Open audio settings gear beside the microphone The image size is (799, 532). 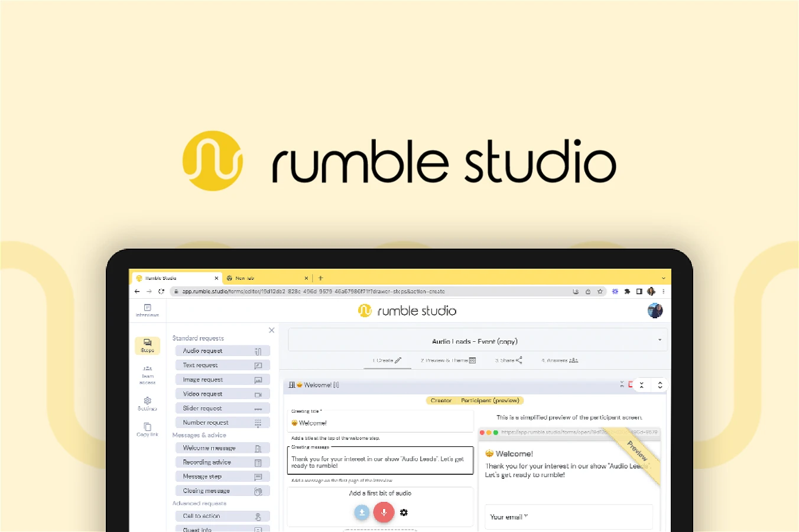[404, 513]
